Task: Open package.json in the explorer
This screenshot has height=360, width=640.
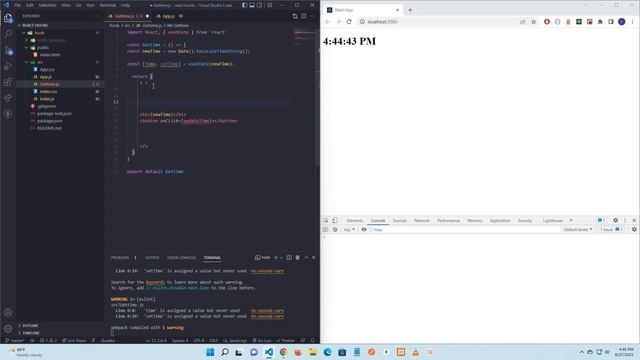Action: [x=49, y=121]
